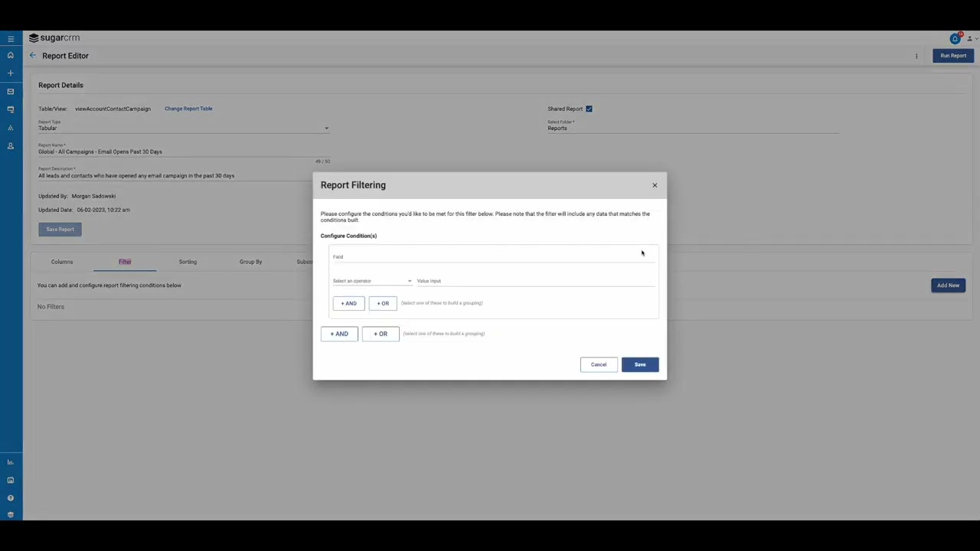Click 'Morgan Sadowski' updated by text
Screen dimensions: 980x551
click(93, 196)
